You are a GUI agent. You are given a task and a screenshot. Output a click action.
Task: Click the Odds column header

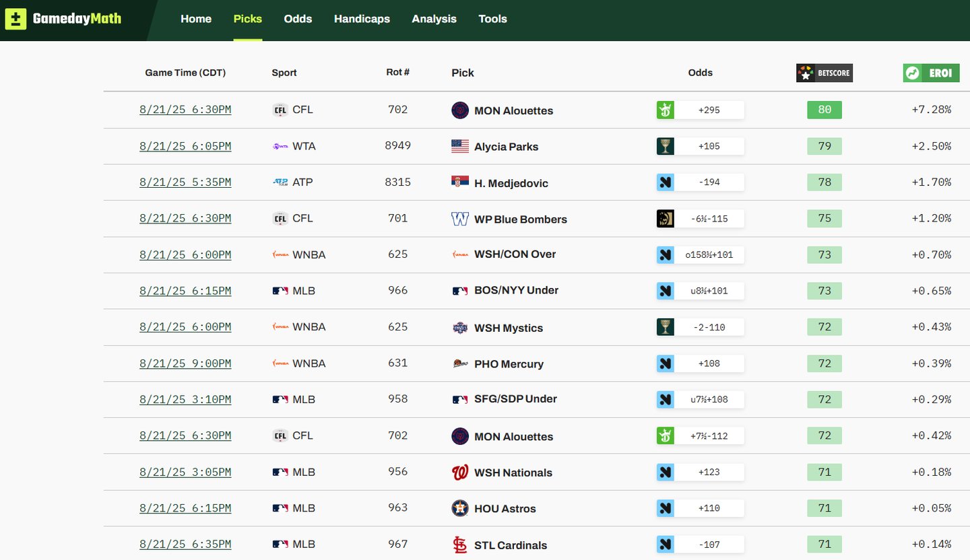tap(701, 73)
